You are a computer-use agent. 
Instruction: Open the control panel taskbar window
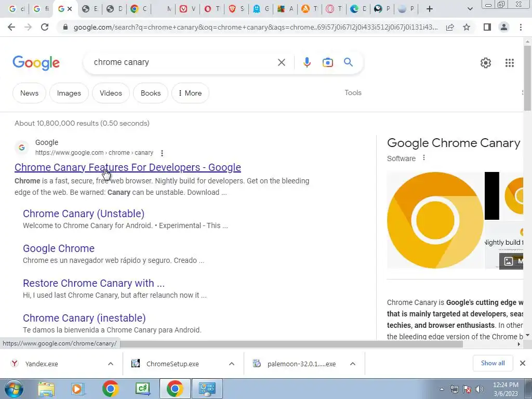pyautogui.click(x=207, y=389)
